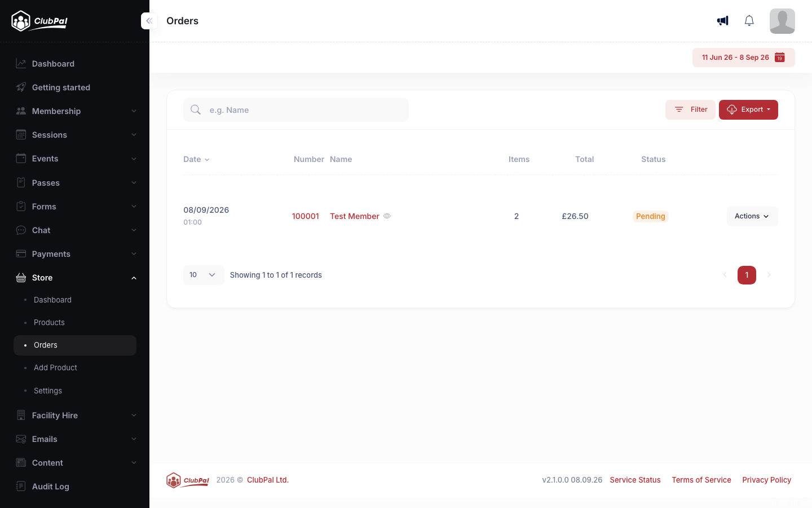Expand the Emails menu chevron
Image resolution: width=812 pixels, height=508 pixels.
tap(134, 439)
